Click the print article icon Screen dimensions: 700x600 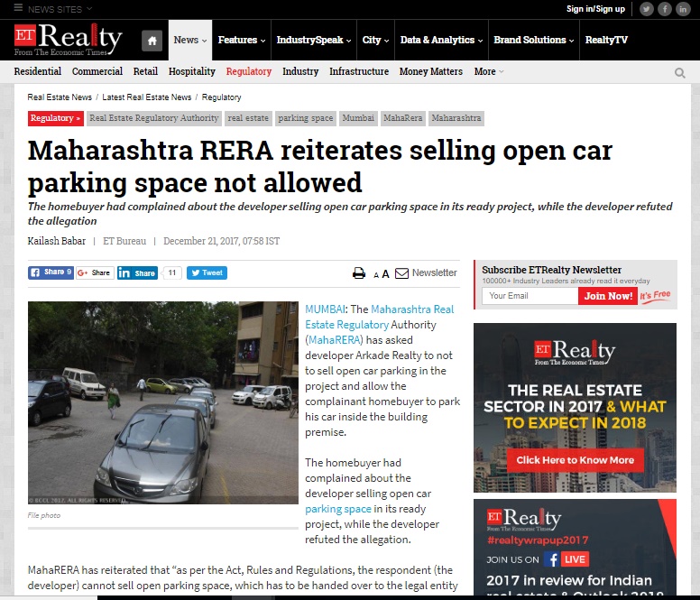[x=359, y=272]
